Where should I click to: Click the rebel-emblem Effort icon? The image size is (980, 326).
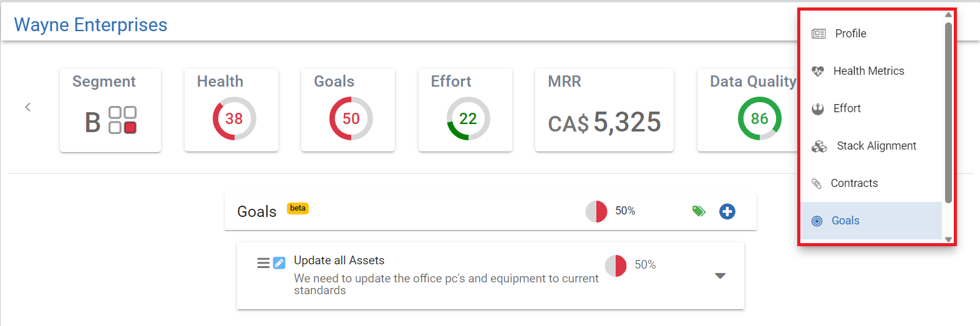point(818,108)
